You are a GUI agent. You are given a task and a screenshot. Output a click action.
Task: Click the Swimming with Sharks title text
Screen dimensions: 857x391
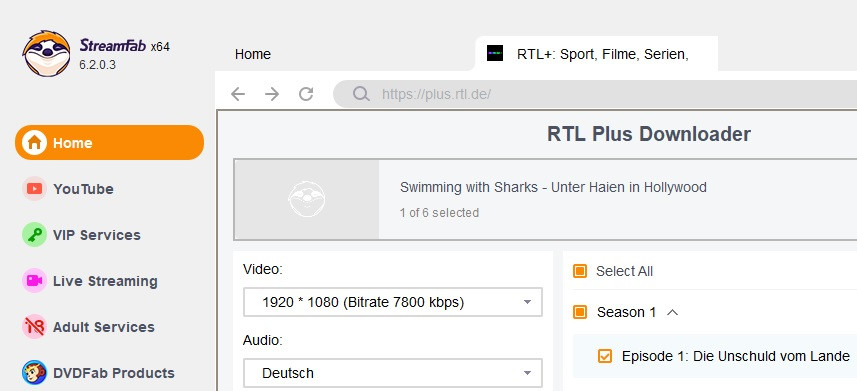(553, 187)
